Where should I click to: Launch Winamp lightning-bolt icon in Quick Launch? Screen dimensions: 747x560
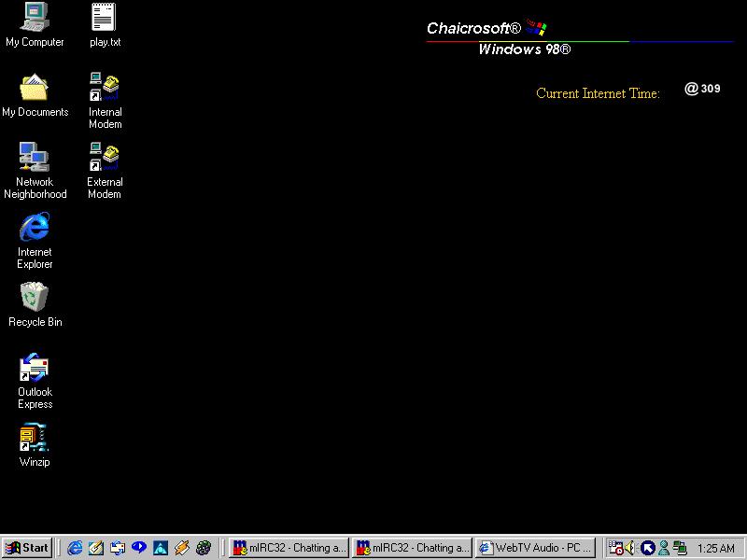[182, 548]
